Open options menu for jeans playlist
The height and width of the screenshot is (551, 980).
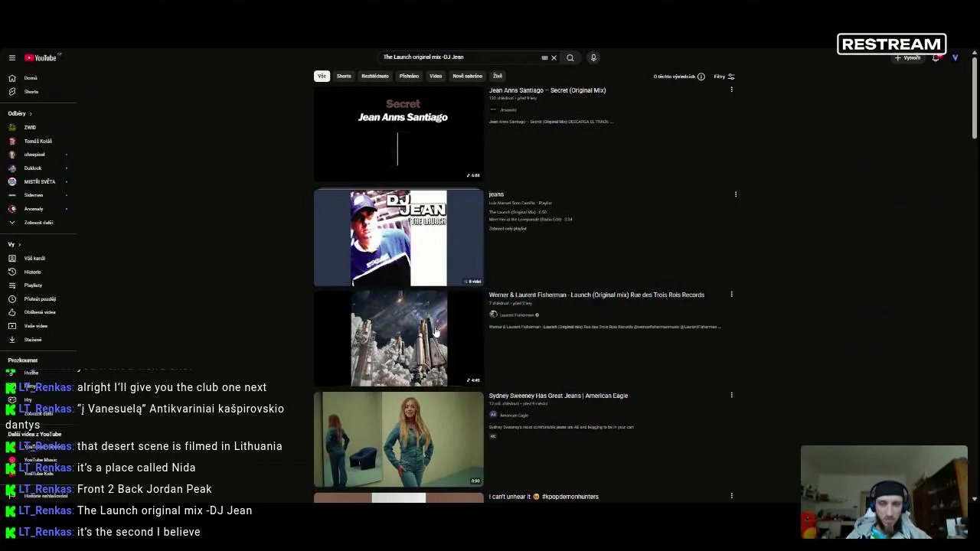(x=736, y=194)
